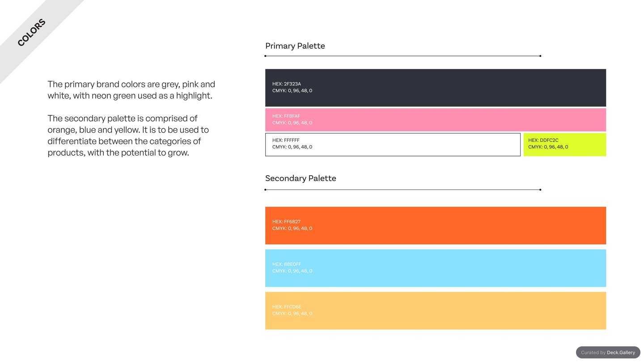The image size is (644, 362).
Task: Click the primary brand colors paragraph
Action: pos(131,90)
